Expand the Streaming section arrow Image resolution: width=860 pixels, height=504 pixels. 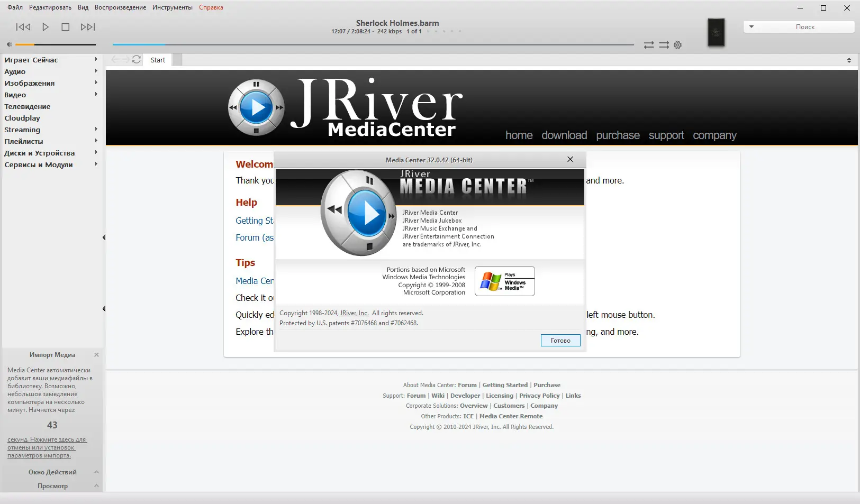96,130
